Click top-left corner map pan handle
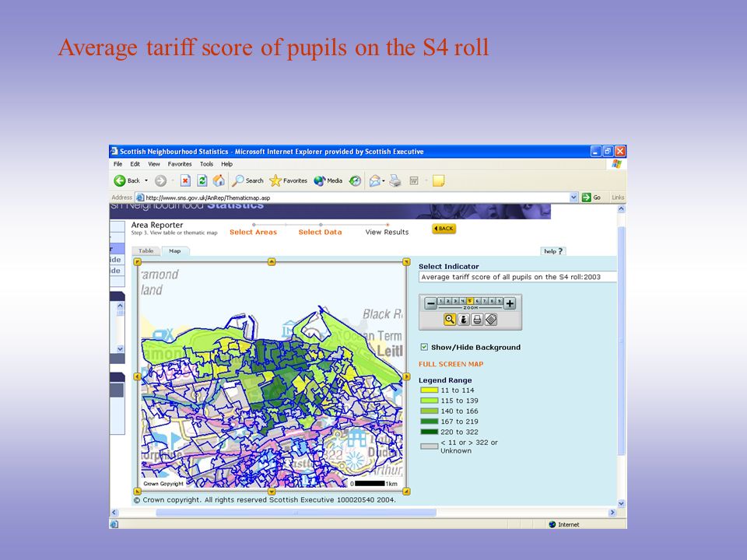 tap(137, 261)
